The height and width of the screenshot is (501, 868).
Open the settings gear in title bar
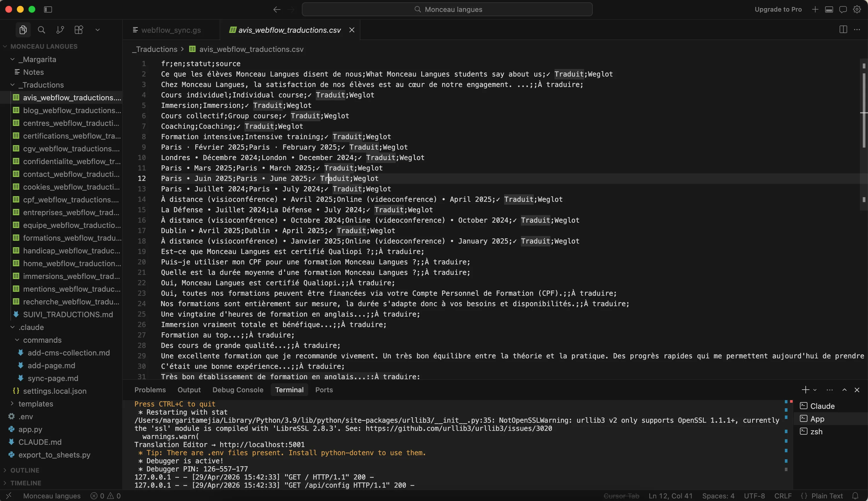[x=857, y=9]
